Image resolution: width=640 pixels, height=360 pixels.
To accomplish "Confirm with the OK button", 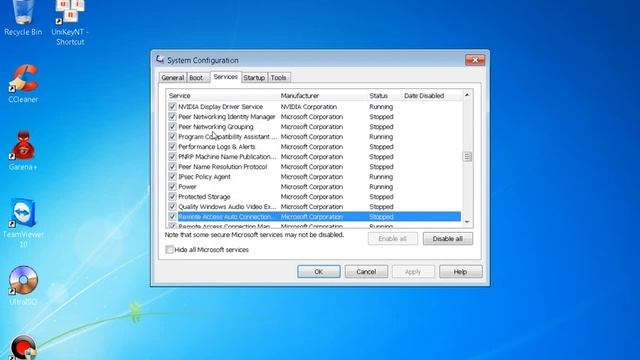I will pos(319,272).
